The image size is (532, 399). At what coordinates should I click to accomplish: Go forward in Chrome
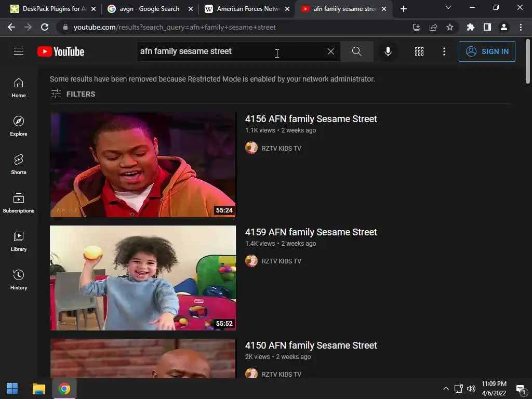pos(28,27)
